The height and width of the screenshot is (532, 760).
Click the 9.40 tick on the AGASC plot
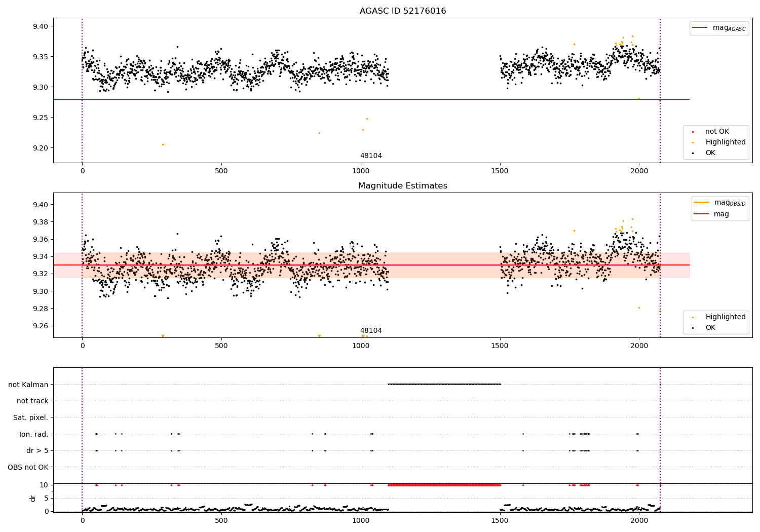pos(40,26)
